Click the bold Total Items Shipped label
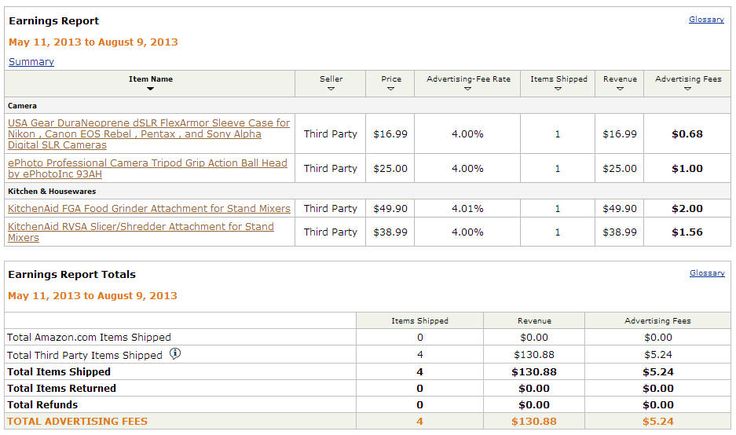Image resolution: width=736 pixels, height=435 pixels. pos(59,372)
